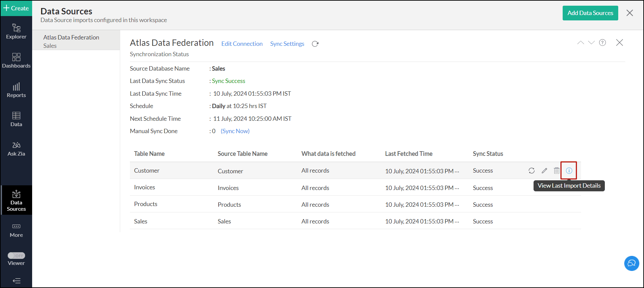644x288 pixels.
Task: Collapse the left sidebar menu
Action: click(x=16, y=281)
